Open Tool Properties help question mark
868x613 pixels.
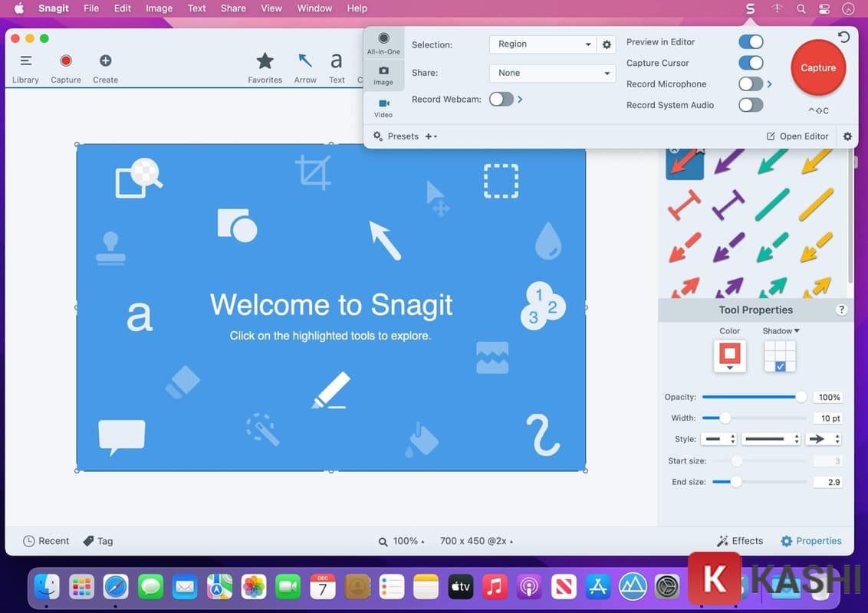(841, 310)
